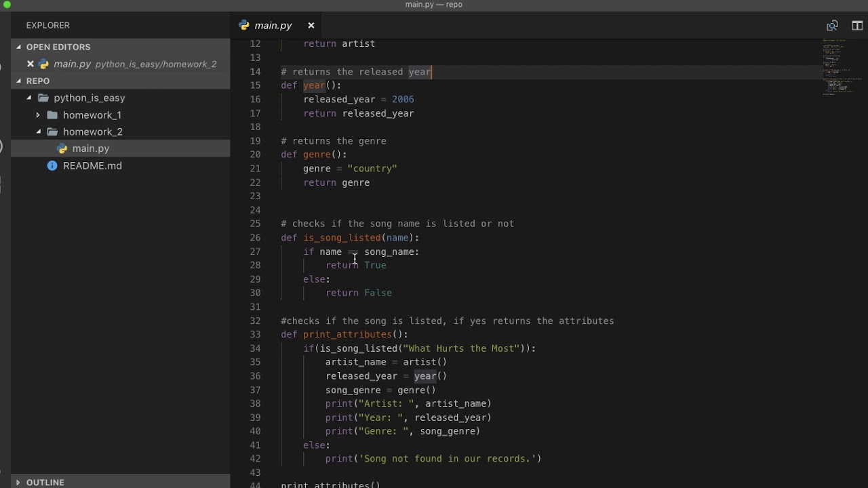Click 'return genre' on line 22
The image size is (868, 488).
click(x=336, y=182)
